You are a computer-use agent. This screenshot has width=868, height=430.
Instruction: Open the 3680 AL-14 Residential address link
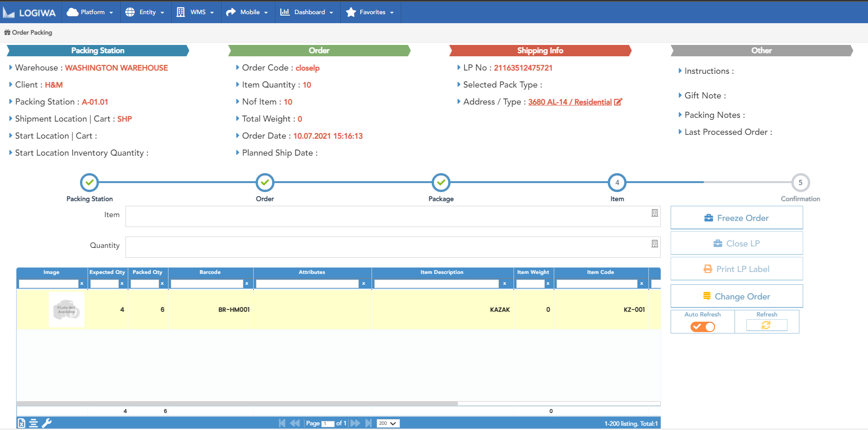[x=570, y=102]
